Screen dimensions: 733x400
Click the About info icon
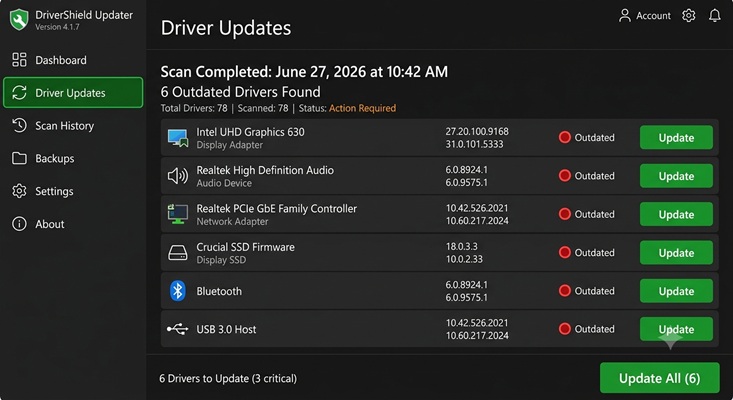(19, 224)
